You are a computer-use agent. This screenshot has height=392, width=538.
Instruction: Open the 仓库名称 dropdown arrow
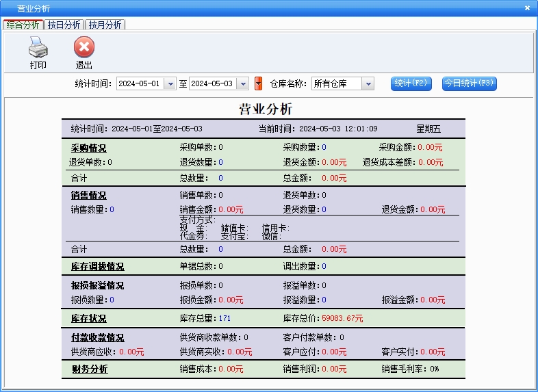pos(368,83)
